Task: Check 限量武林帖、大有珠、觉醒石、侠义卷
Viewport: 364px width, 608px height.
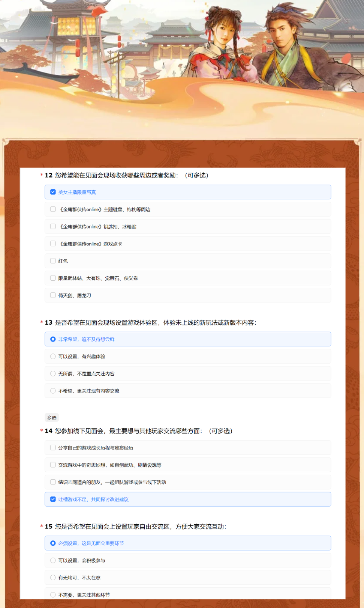Action: (x=188, y=278)
